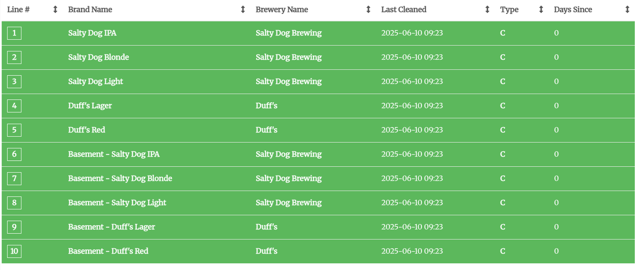Select the line number 7 box

[x=14, y=179]
